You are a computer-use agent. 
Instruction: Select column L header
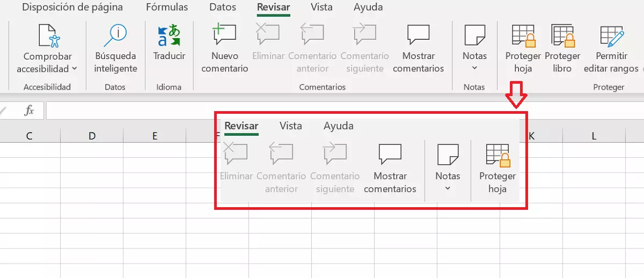coord(594,136)
